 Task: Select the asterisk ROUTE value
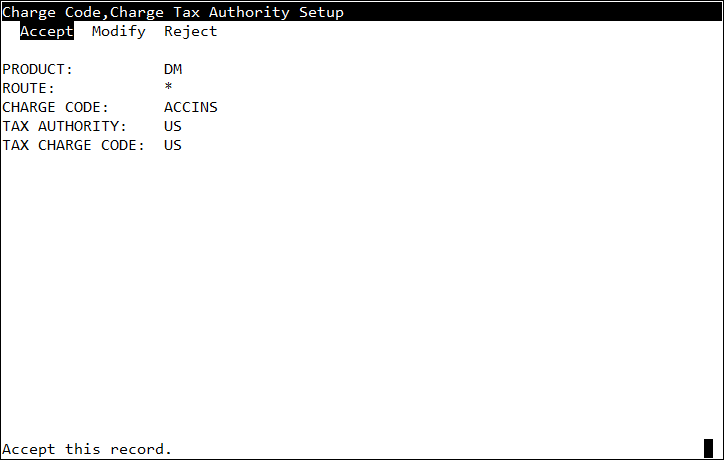(x=169, y=88)
